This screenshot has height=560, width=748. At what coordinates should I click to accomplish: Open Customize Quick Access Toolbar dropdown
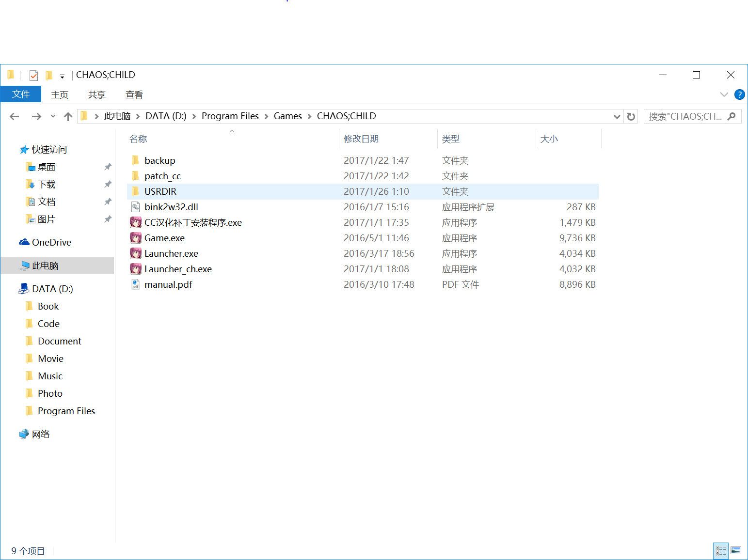(x=62, y=76)
